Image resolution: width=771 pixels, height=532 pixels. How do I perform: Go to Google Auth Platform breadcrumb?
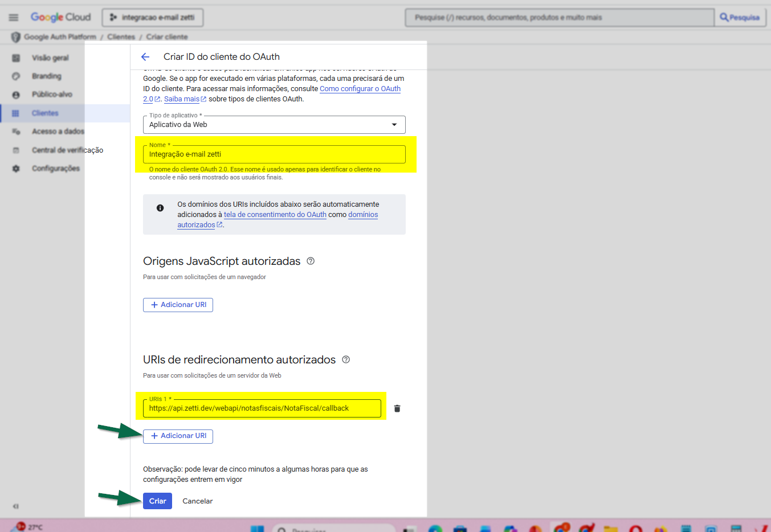point(60,37)
